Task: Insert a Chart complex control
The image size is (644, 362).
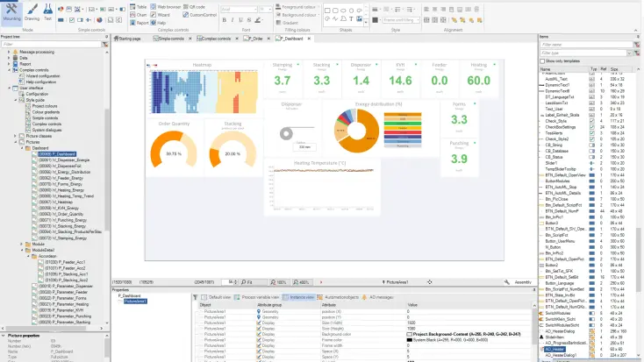Action: (138, 14)
